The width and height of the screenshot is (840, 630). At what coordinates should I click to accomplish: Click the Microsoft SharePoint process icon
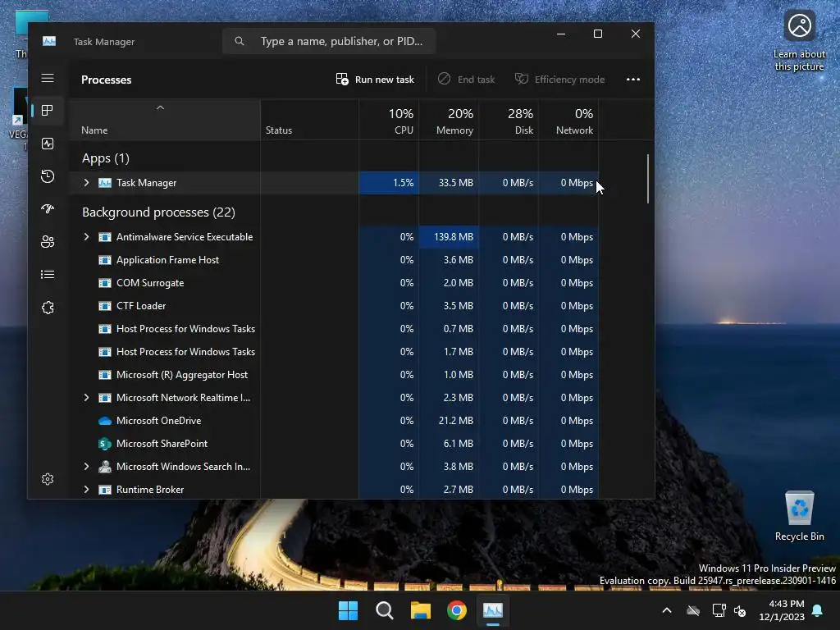point(105,444)
